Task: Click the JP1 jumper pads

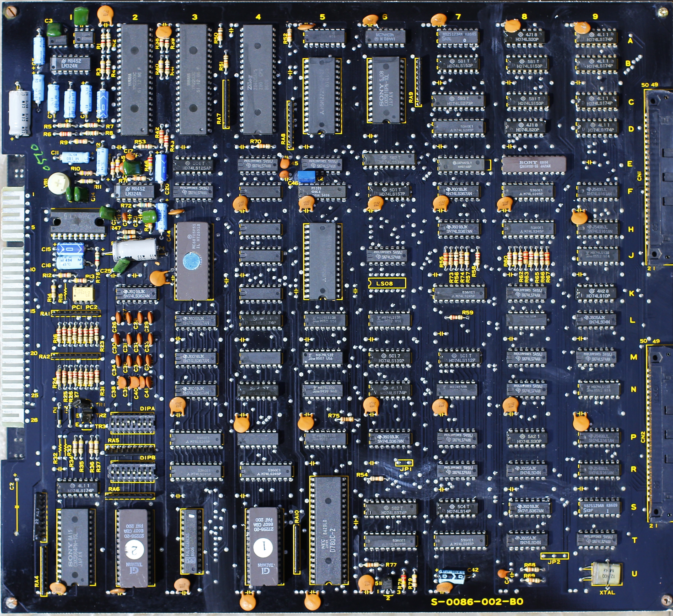Action: pos(404,463)
